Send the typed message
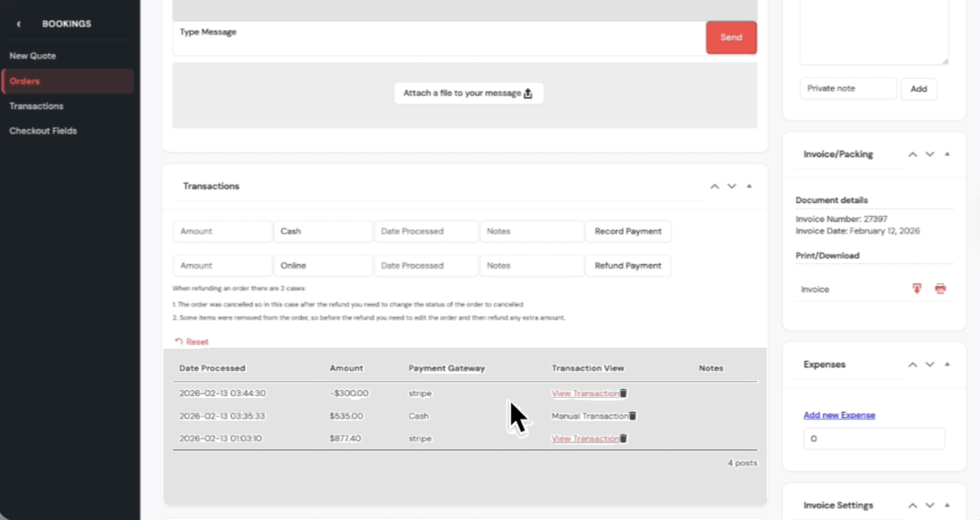 (x=731, y=37)
